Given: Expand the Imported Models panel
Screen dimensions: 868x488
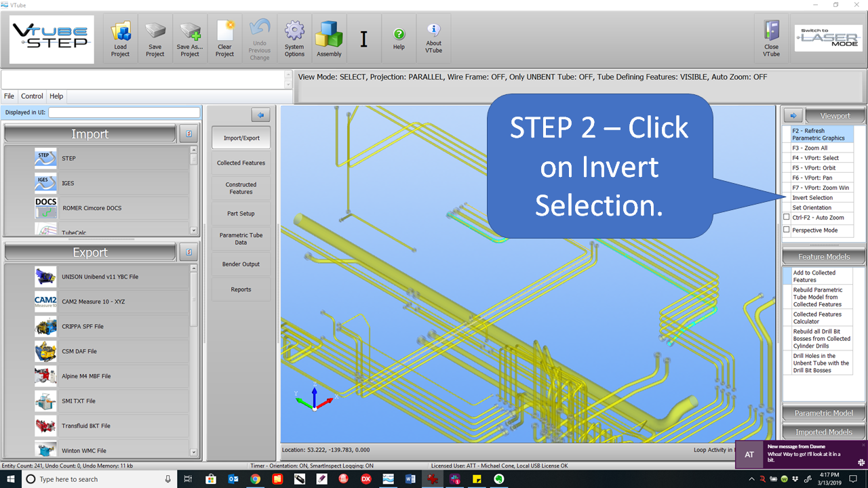Looking at the screenshot, I should pyautogui.click(x=823, y=432).
